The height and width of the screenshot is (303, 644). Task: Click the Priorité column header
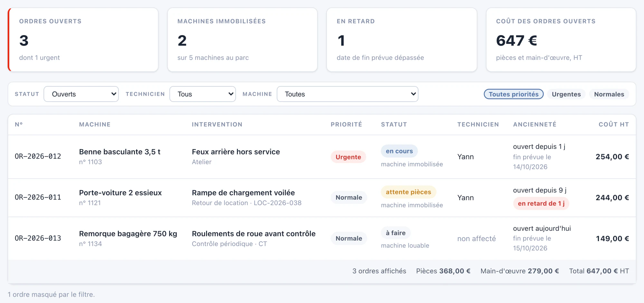click(x=346, y=124)
